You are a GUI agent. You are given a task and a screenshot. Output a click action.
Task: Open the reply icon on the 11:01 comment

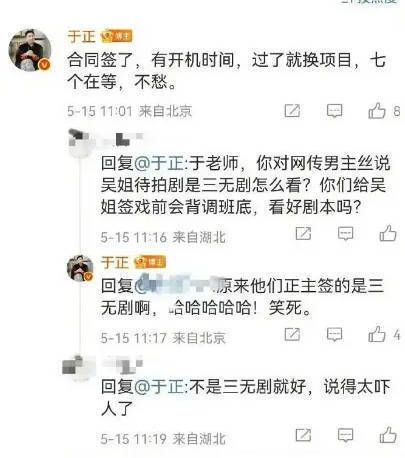pyautogui.click(x=334, y=111)
